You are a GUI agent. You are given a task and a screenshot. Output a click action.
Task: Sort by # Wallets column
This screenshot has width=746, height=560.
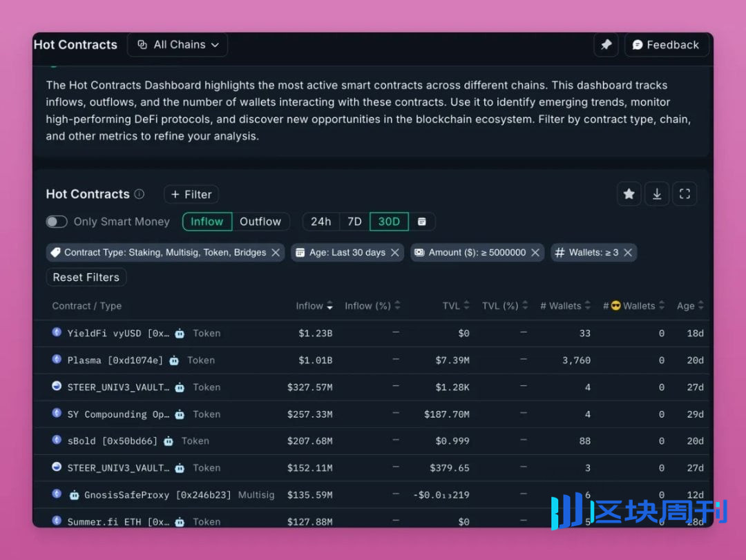tap(565, 306)
